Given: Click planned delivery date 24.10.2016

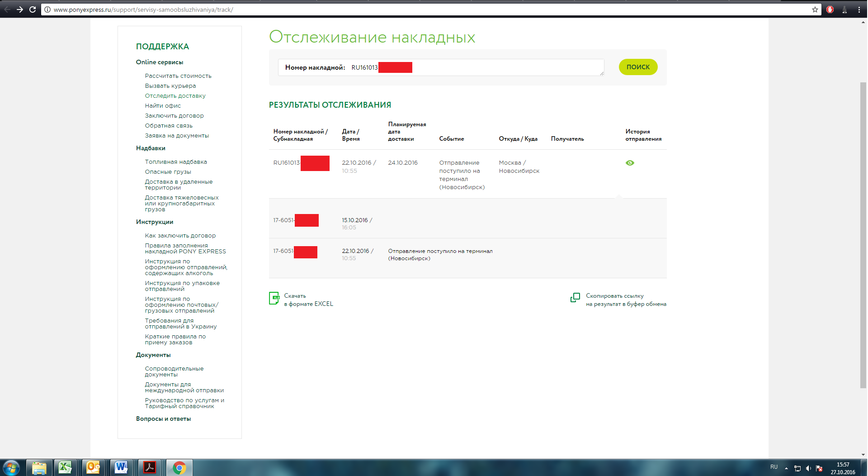Looking at the screenshot, I should point(403,163).
